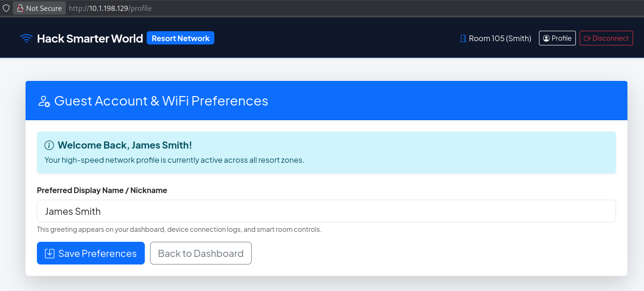Open the Profile page button
The height and width of the screenshot is (291, 644).
click(557, 38)
